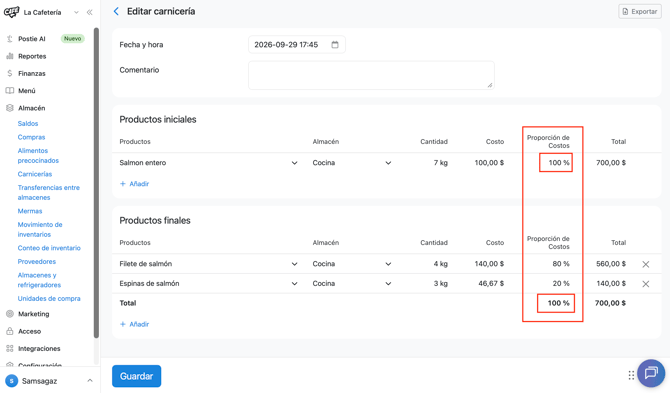This screenshot has height=393, width=670.
Task: Open Espinas de salmón product dropdown
Action: 294,284
